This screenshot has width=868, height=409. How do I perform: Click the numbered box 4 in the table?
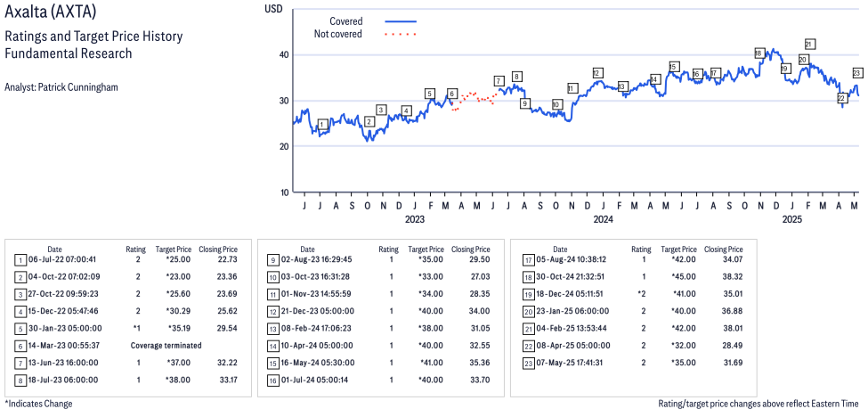pyautogui.click(x=20, y=312)
